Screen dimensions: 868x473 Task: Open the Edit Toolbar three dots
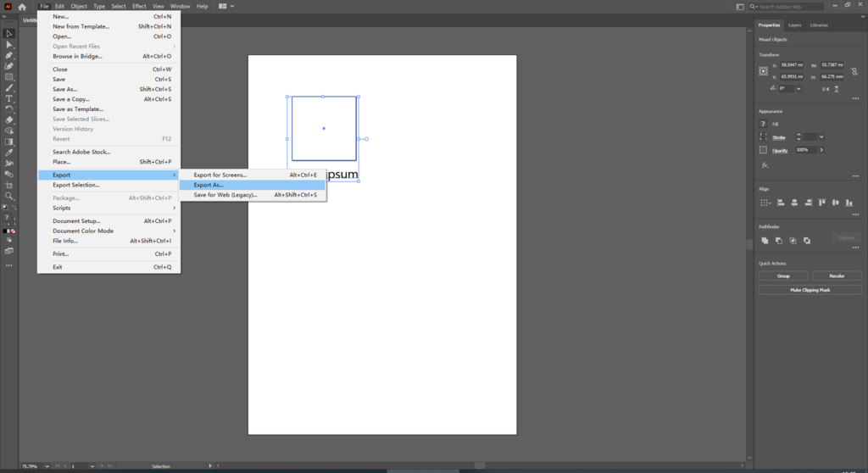[x=8, y=266]
